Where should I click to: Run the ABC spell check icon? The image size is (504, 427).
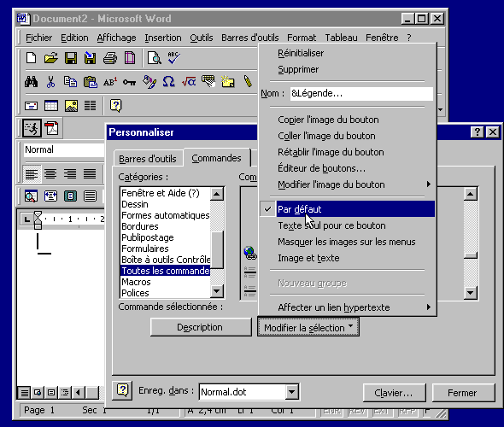tap(174, 58)
